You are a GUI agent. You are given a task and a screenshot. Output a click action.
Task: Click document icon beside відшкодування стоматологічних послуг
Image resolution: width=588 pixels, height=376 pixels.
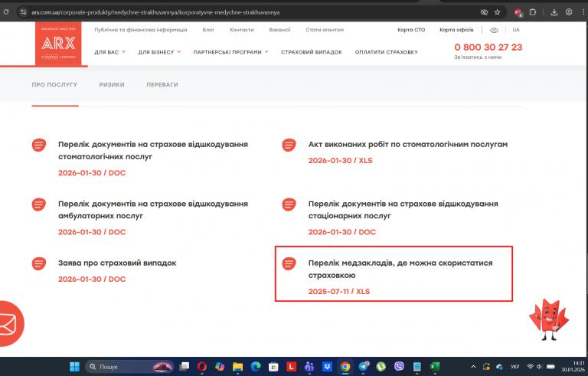(x=39, y=145)
